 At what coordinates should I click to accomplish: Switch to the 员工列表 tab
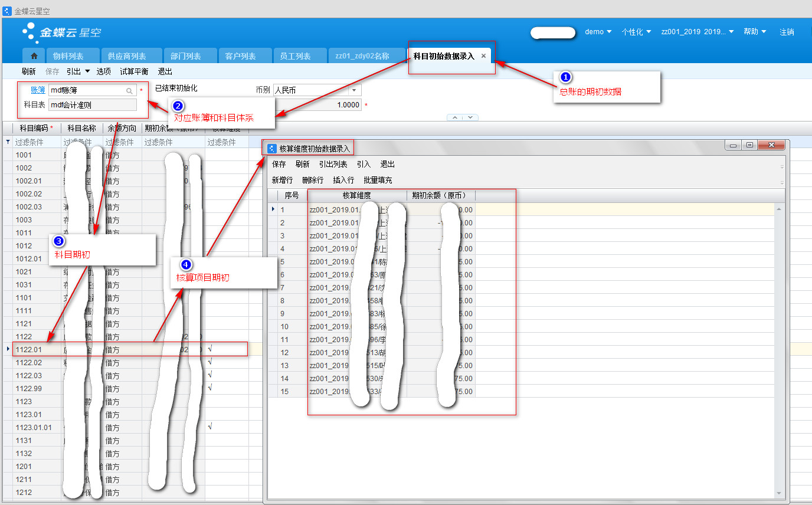click(x=295, y=56)
